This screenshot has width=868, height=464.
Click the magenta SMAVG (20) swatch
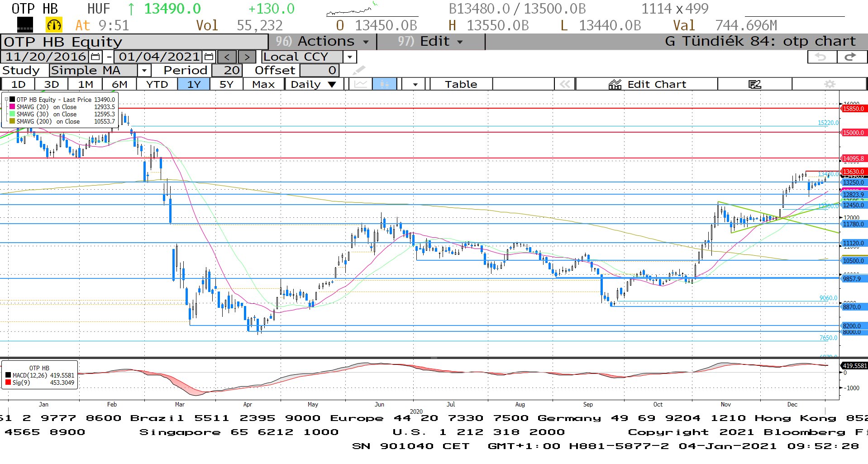coord(12,107)
